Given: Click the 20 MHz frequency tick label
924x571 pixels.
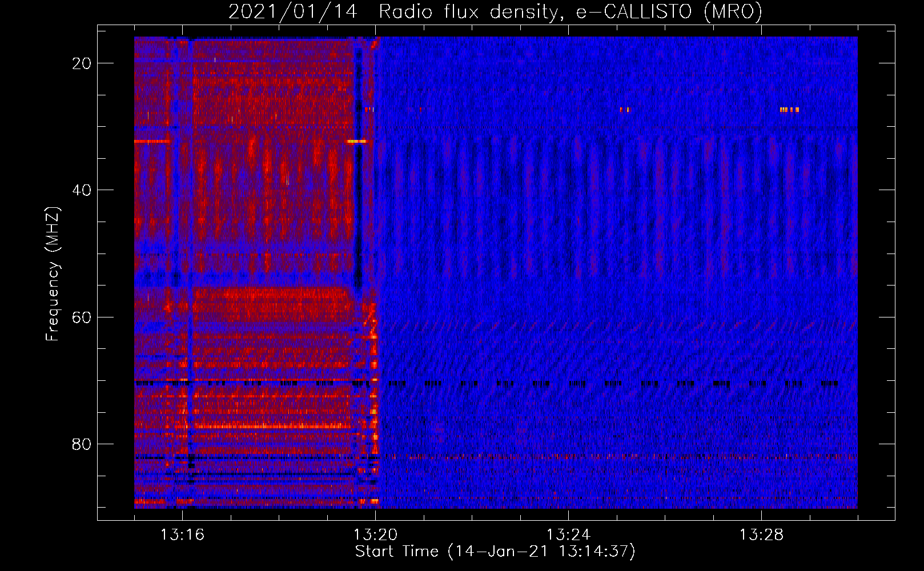Looking at the screenshot, I should coord(82,63).
